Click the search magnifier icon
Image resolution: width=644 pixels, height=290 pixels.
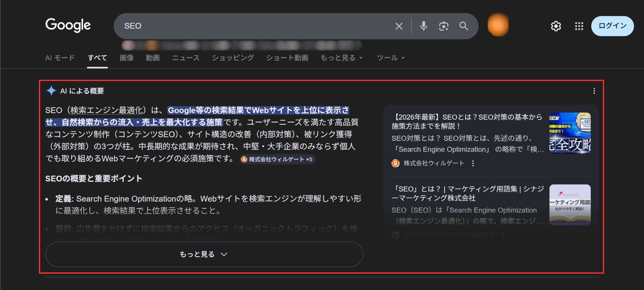pyautogui.click(x=464, y=26)
